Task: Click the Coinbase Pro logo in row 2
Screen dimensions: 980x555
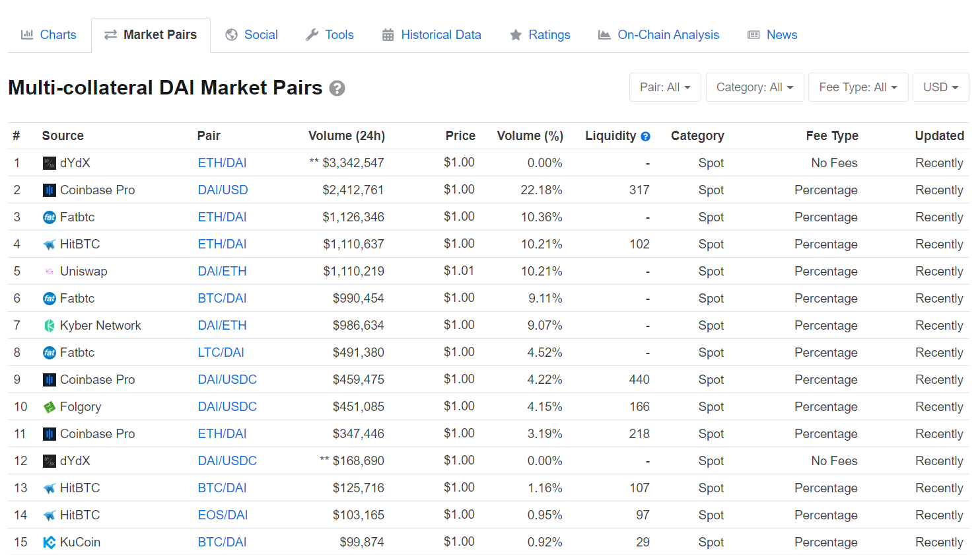Action: coord(50,190)
